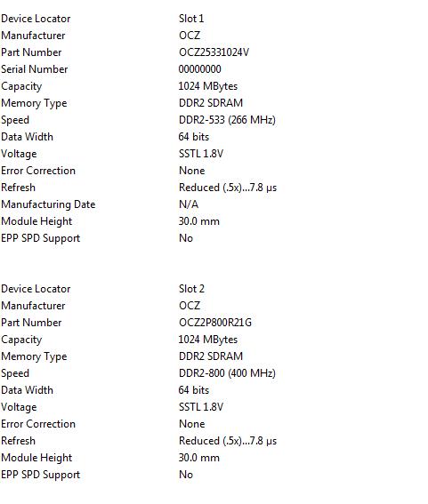428x504 pixels.
Task: Click the second EPP SPD Support No value
Action: click(x=186, y=475)
